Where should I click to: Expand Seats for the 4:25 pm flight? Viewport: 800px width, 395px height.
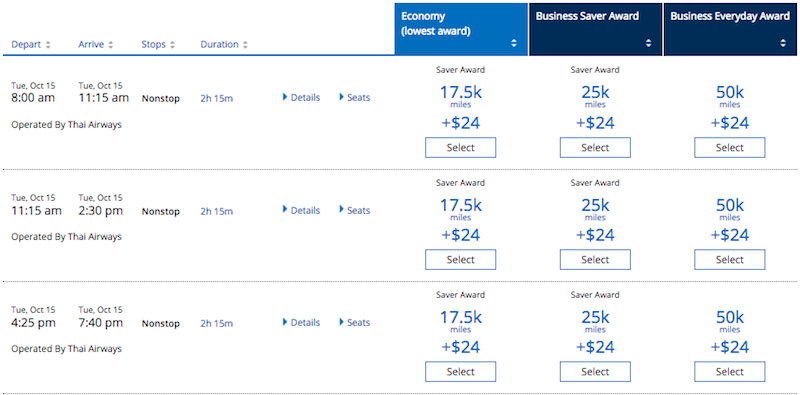pos(355,323)
